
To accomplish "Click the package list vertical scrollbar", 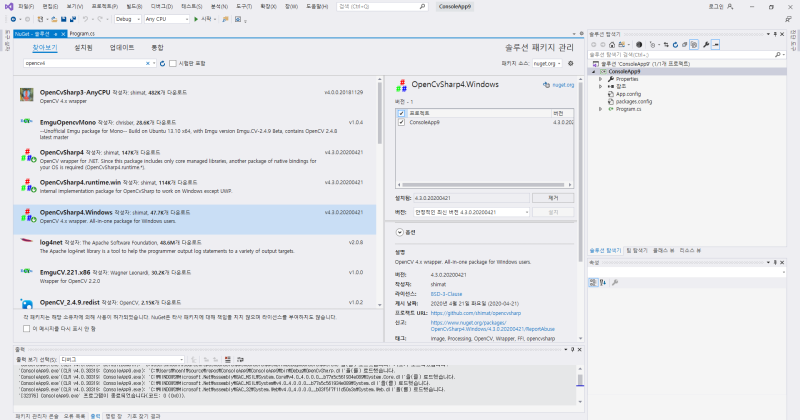I will [x=380, y=192].
